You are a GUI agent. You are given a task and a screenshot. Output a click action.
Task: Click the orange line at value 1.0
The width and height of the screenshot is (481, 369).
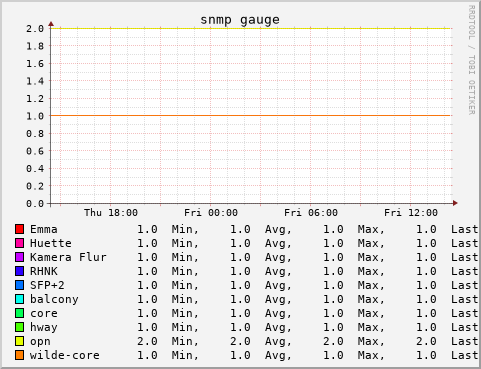(x=250, y=116)
